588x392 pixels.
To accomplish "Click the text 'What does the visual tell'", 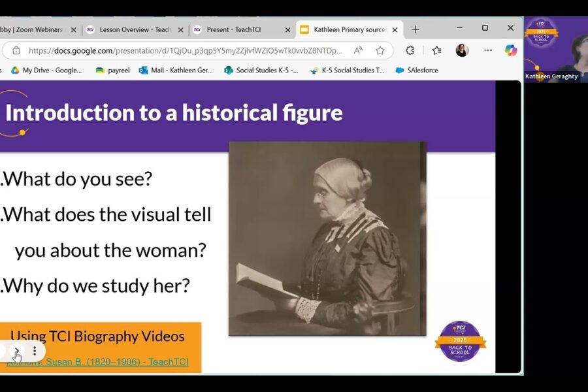I will pos(107,214).
